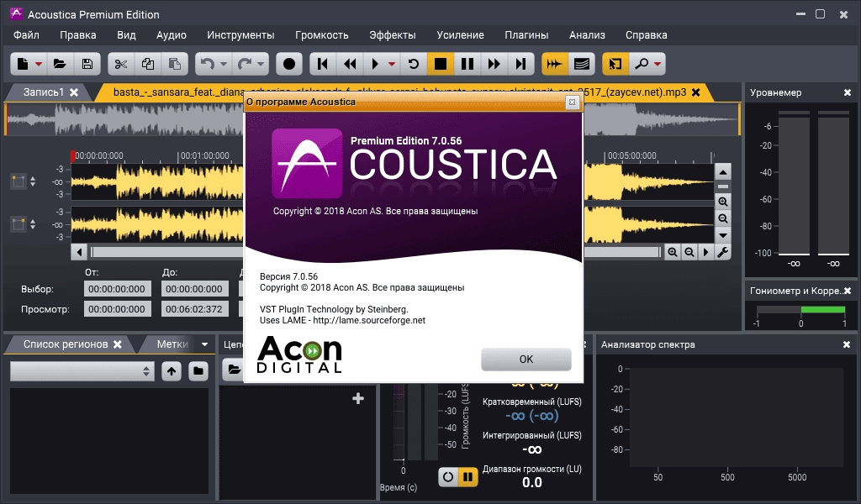Create a new file with the toolbar icon
861x504 pixels.
(x=23, y=64)
